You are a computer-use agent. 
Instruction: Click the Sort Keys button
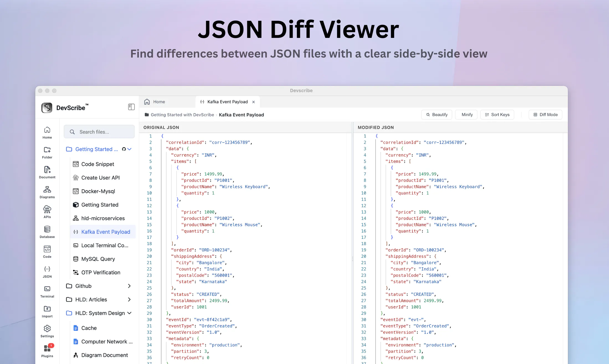click(497, 115)
